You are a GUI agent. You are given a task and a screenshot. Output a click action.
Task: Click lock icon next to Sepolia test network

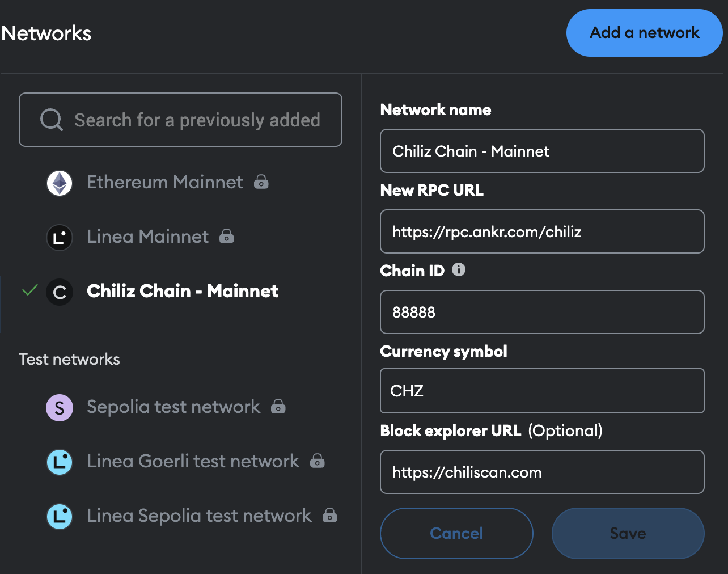278,407
